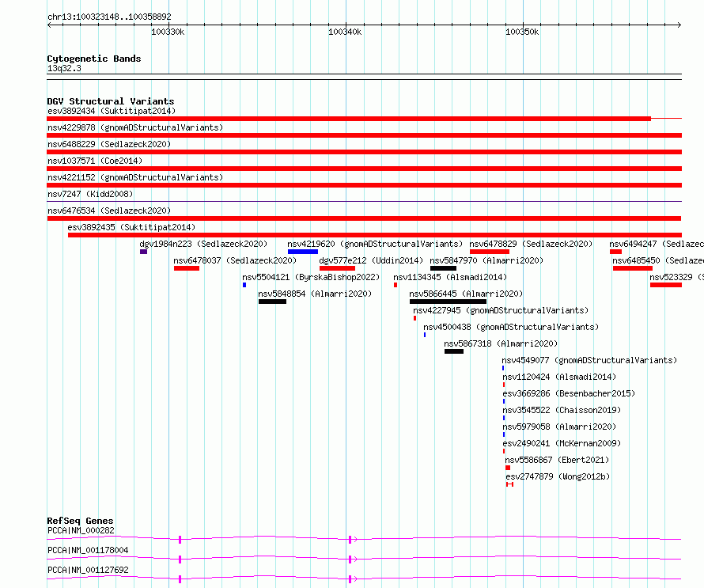704x588 pixels.
Task: Click the black nsv5848854 variant bar
Action: (273, 302)
